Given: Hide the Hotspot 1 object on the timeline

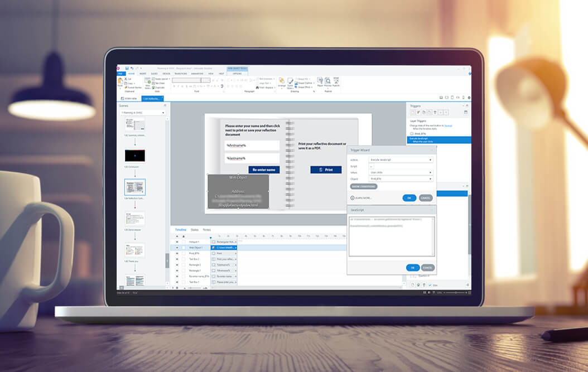Looking at the screenshot, I should coord(177,241).
